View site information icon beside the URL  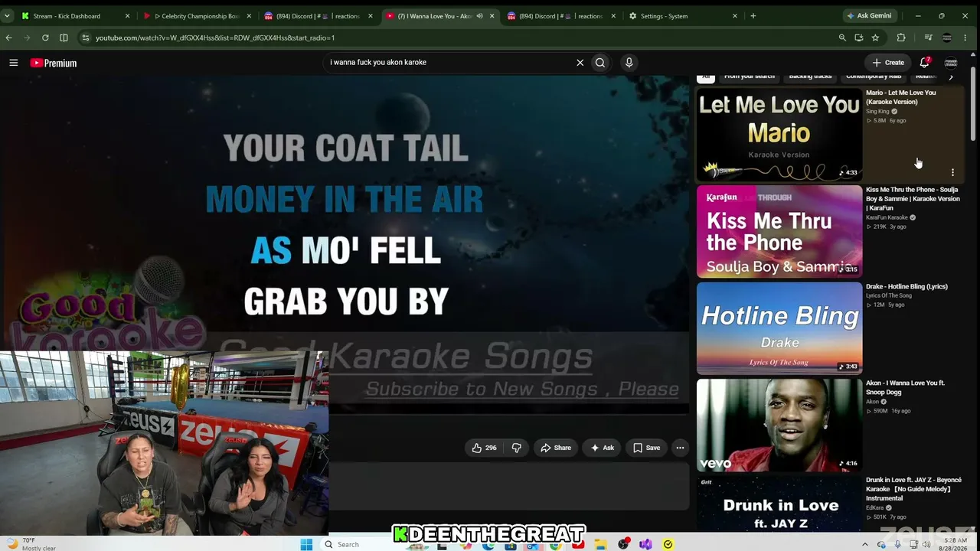(85, 37)
